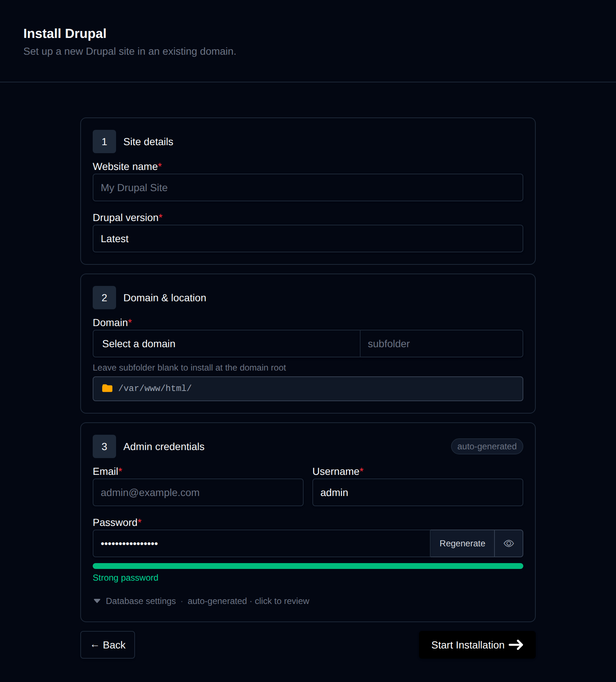Viewport: 616px width, 682px height.
Task: Click the auto-generated badge in Admin credentials
Action: pos(487,446)
